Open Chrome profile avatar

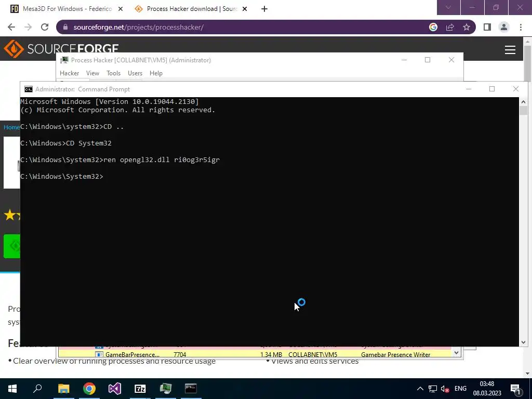[504, 27]
